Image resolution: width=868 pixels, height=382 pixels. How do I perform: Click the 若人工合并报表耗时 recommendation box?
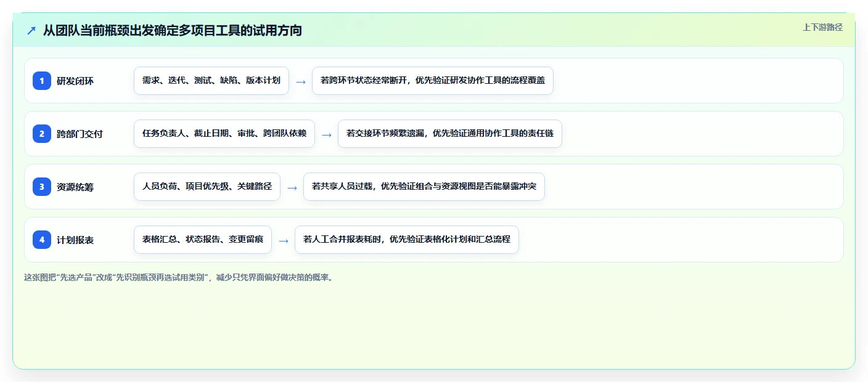point(407,240)
